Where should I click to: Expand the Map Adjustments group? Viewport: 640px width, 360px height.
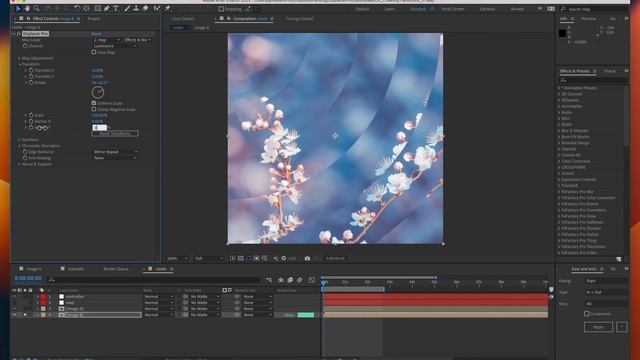(19, 58)
